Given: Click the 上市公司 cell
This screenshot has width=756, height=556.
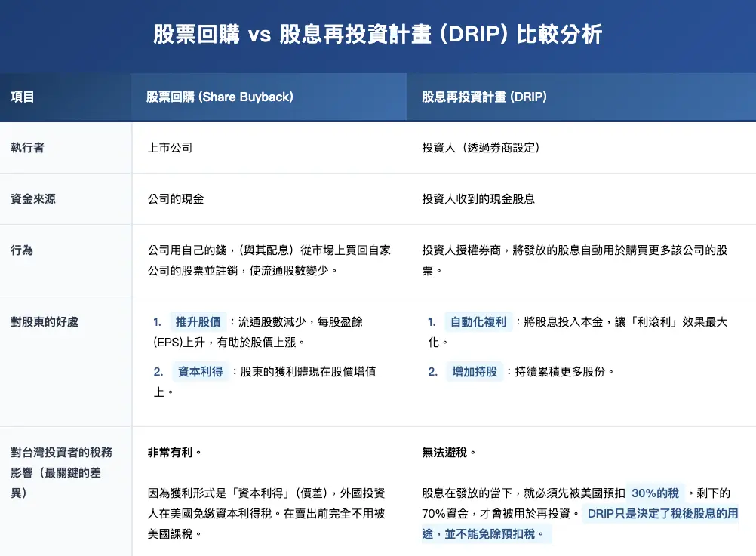Looking at the screenshot, I should pyautogui.click(x=170, y=147).
